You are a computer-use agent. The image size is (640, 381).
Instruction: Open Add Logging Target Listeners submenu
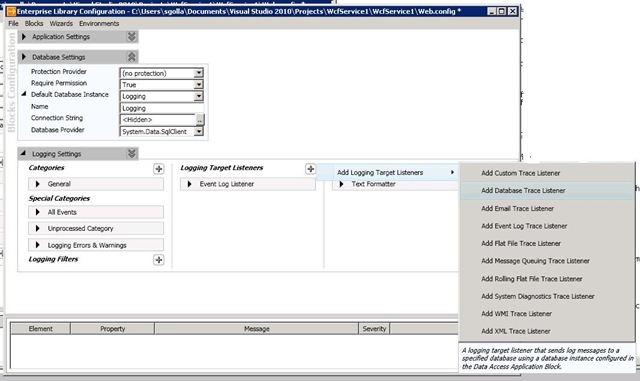click(387, 173)
